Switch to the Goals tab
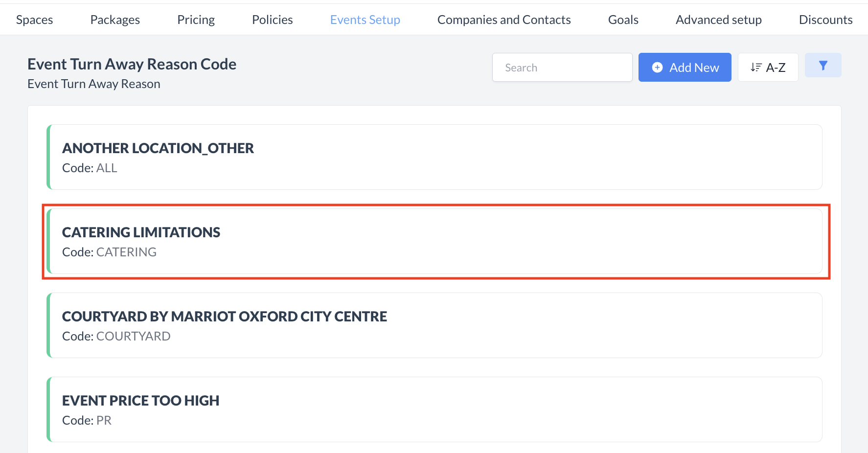 click(x=623, y=20)
